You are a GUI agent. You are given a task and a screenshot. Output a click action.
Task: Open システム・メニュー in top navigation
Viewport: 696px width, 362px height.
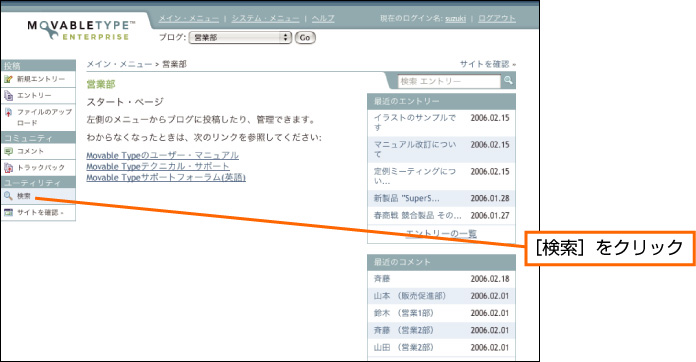click(x=265, y=19)
